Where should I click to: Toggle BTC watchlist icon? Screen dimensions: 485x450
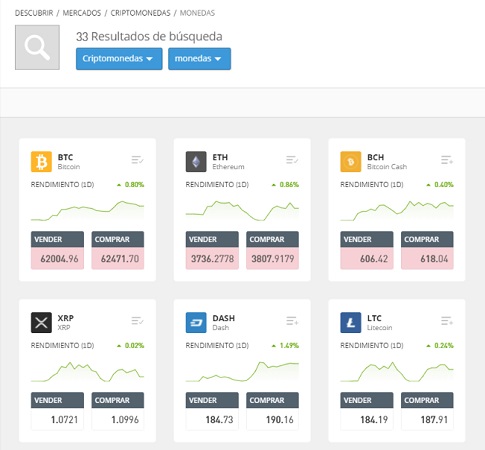pyautogui.click(x=137, y=160)
